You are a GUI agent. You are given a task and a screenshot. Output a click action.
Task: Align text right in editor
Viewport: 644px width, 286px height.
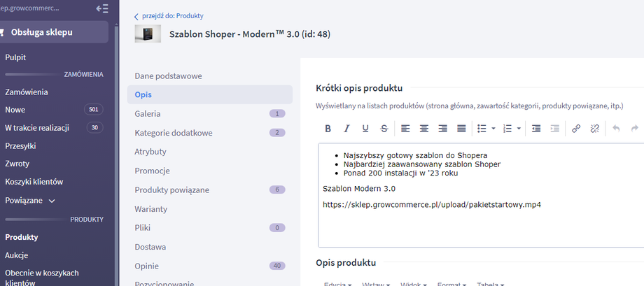pos(442,129)
